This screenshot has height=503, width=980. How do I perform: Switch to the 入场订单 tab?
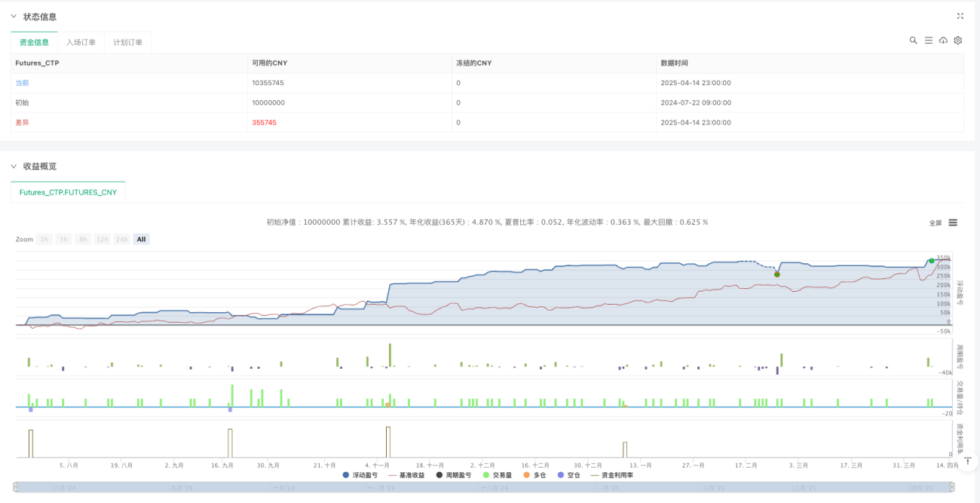[81, 42]
